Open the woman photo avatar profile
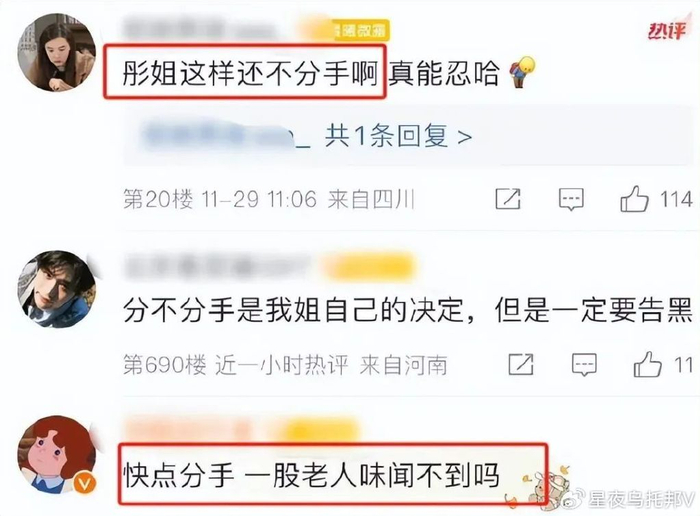Image resolution: width=700 pixels, height=516 pixels. (x=57, y=52)
